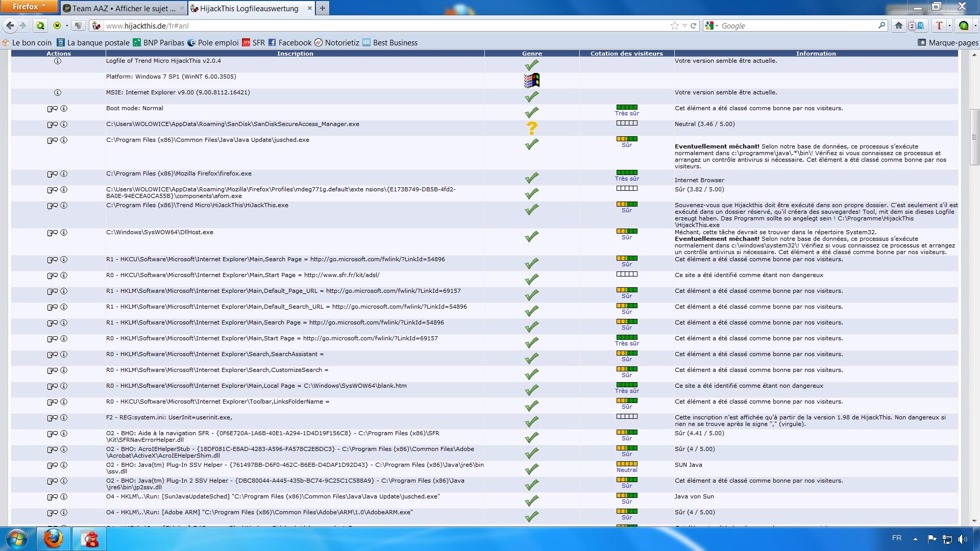
Task: Open Best Business bookmark
Action: pos(390,43)
